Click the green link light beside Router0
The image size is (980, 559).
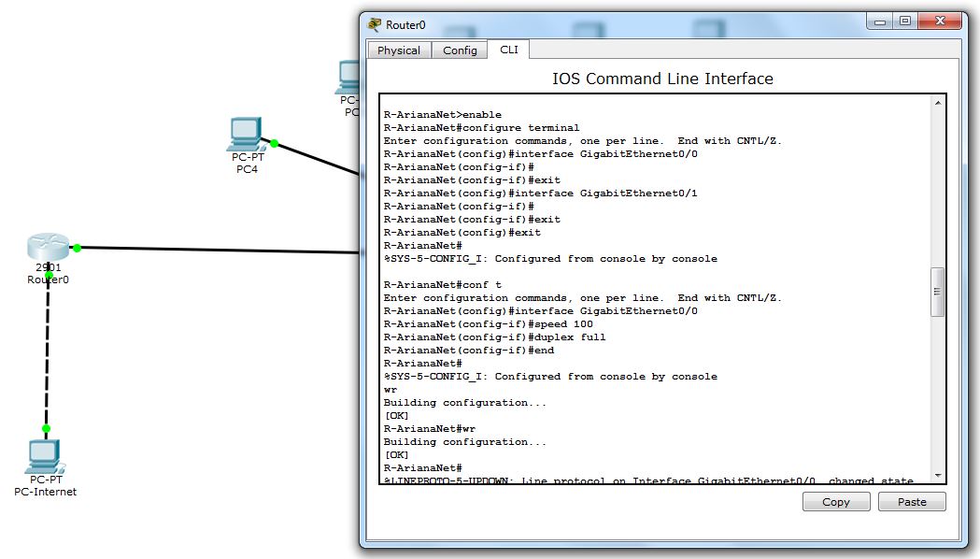click(77, 248)
